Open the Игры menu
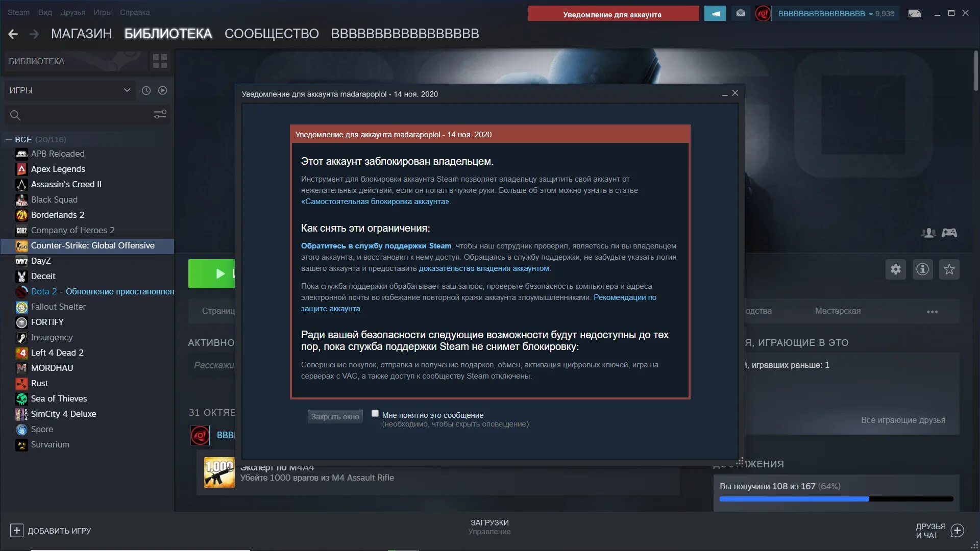The width and height of the screenshot is (980, 551). pos(103,12)
